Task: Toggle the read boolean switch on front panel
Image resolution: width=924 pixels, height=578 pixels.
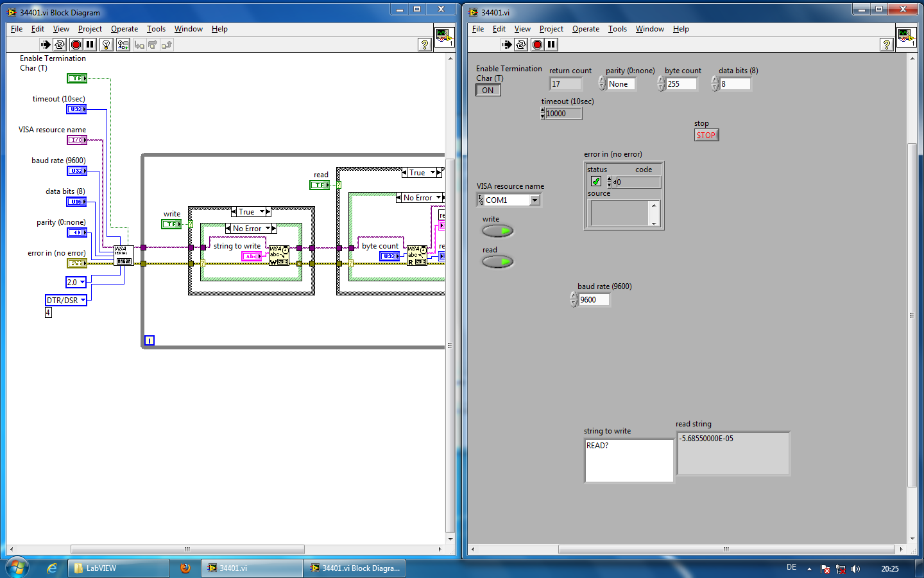Action: point(498,261)
